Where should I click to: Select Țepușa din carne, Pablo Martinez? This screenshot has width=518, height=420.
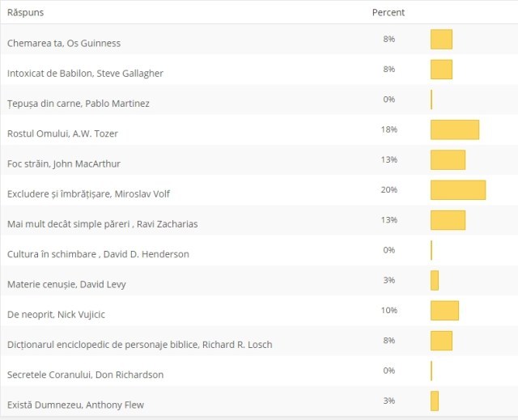pyautogui.click(x=78, y=103)
